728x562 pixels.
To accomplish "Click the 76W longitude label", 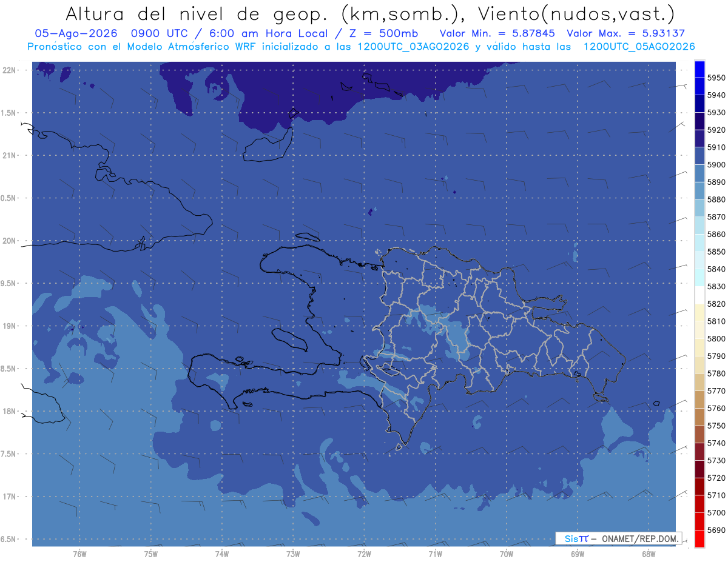I will tap(79, 554).
